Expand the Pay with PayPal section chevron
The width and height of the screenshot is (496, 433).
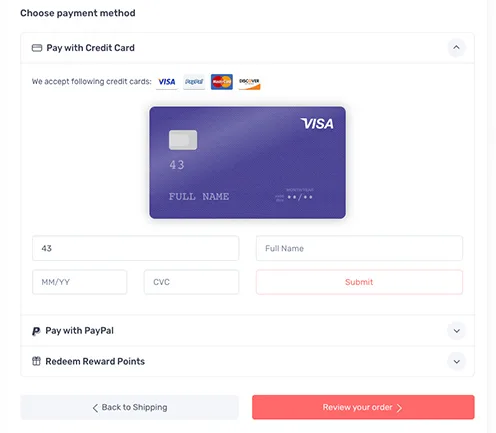click(457, 331)
